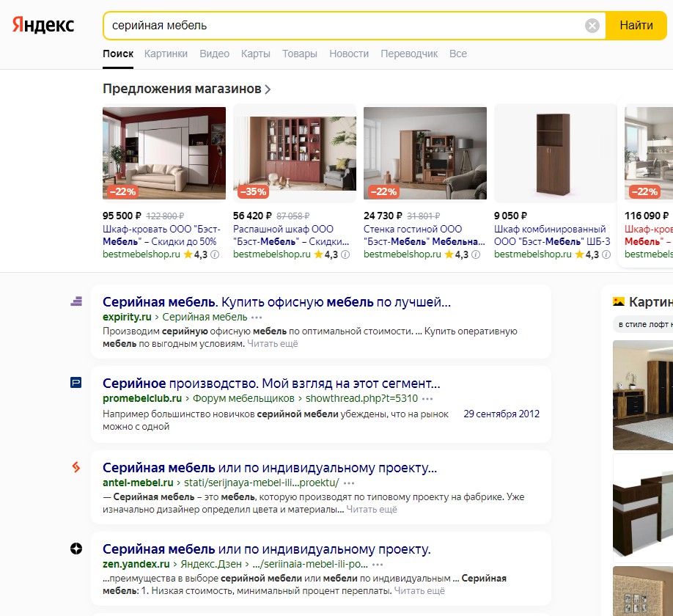The height and width of the screenshot is (616, 673).
Task: Click the zen.yandex.ru site favicon
Action: click(76, 549)
